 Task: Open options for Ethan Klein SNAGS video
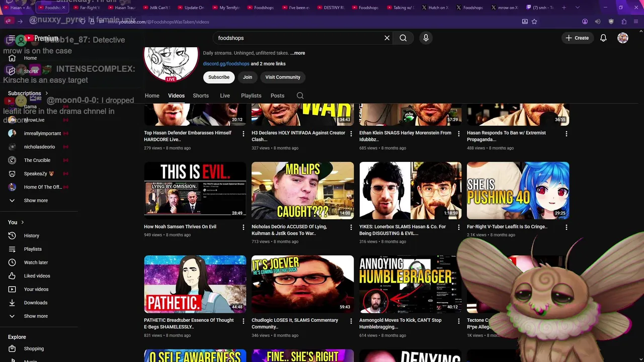click(458, 134)
